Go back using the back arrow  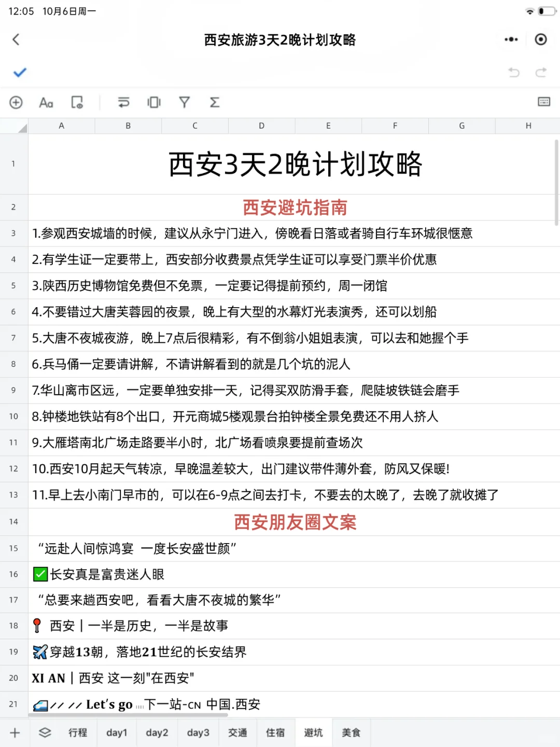(x=15, y=39)
